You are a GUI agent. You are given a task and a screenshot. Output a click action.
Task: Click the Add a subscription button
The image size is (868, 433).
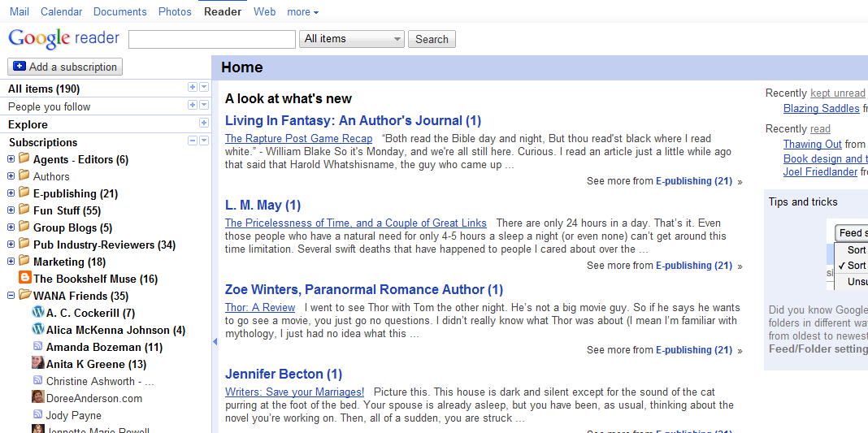[65, 67]
